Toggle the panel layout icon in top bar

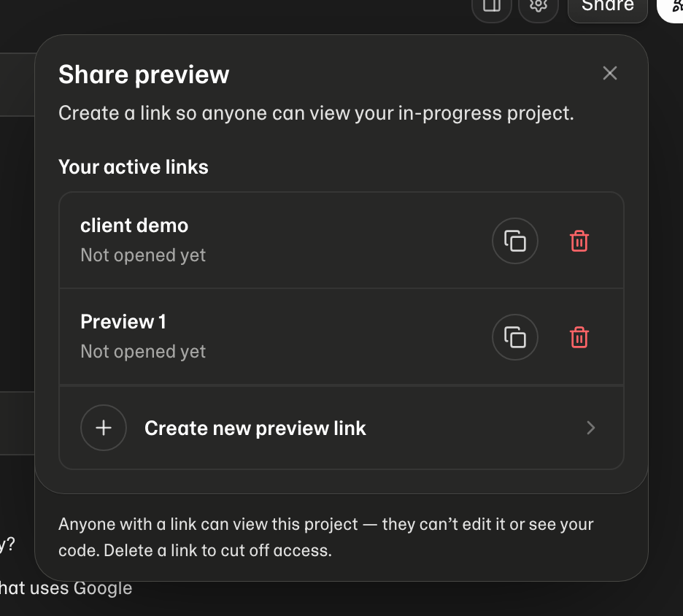coord(492,6)
